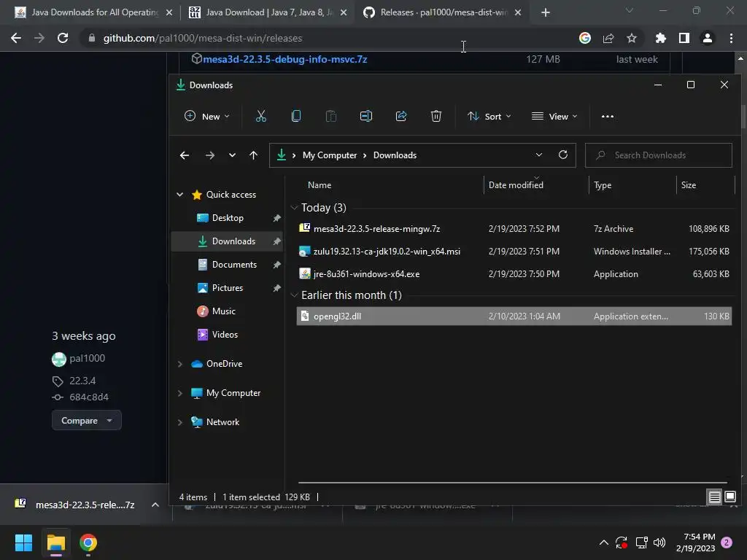Click the Chrome icon on the taskbar

click(88, 542)
